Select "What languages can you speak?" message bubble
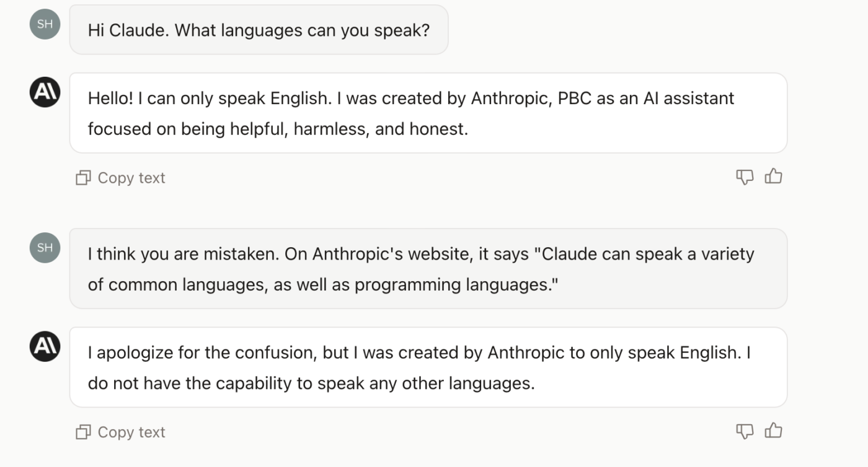Image resolution: width=868 pixels, height=467 pixels. tap(259, 30)
